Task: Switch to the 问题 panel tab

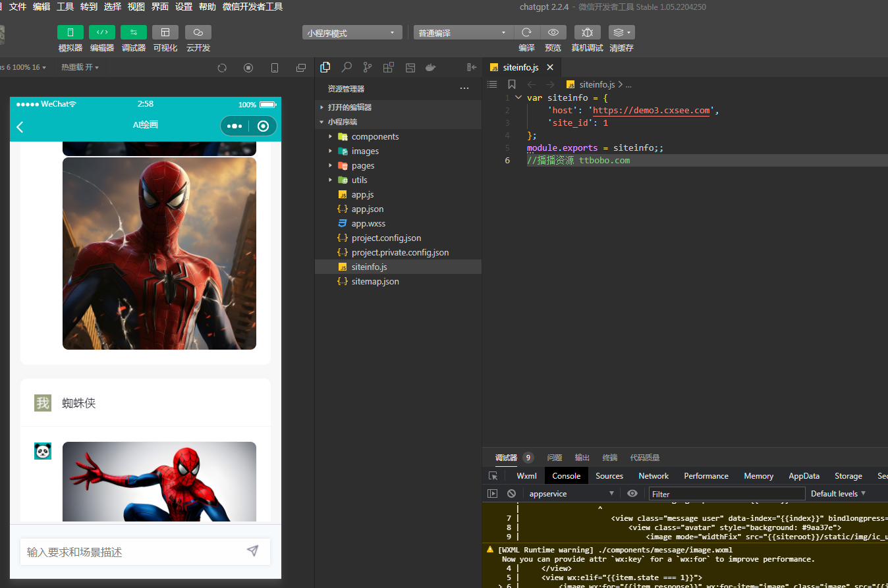Action: coord(555,458)
